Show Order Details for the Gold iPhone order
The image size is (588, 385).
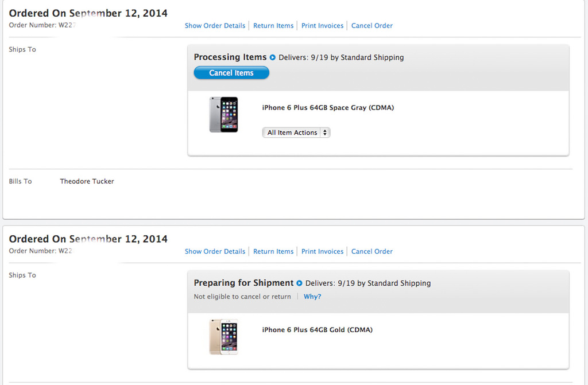pos(215,251)
